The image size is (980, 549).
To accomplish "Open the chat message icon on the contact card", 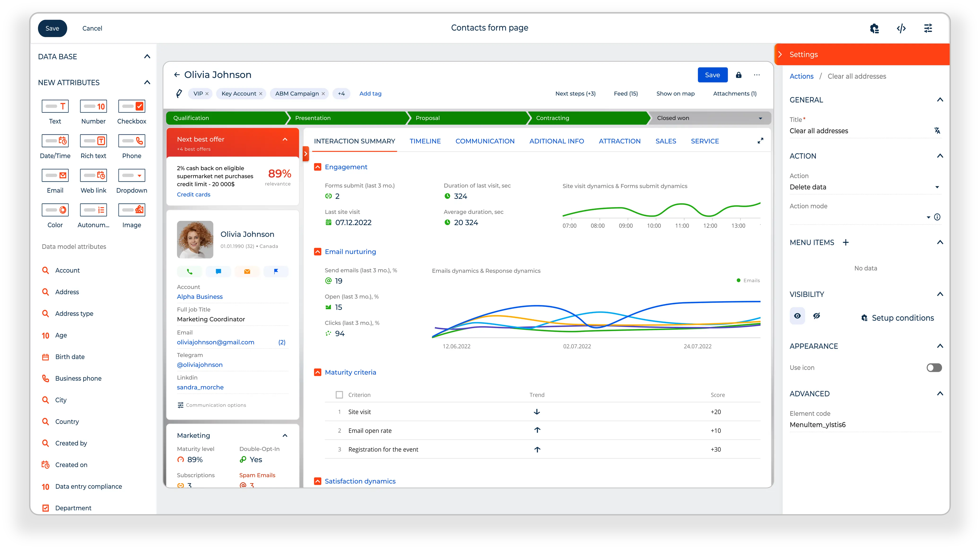I will (x=218, y=272).
